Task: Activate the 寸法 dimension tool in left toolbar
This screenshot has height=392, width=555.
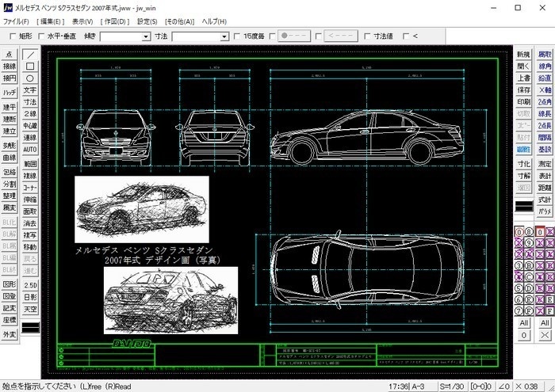Action: (30, 102)
